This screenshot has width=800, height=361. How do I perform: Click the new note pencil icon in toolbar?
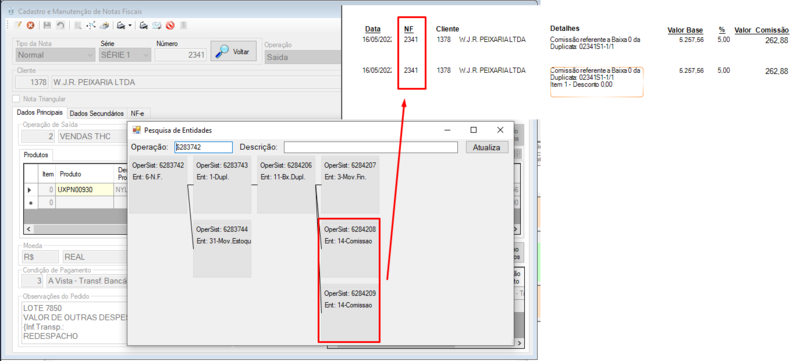coord(18,25)
